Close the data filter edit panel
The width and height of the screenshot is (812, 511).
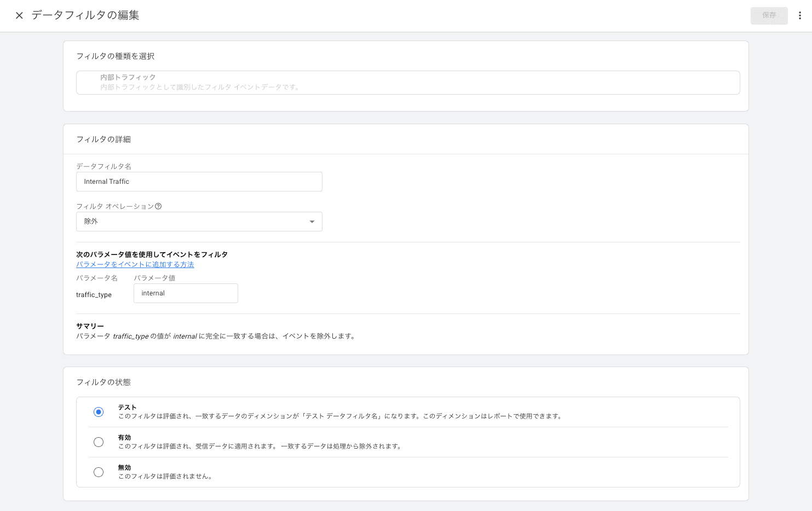point(19,15)
